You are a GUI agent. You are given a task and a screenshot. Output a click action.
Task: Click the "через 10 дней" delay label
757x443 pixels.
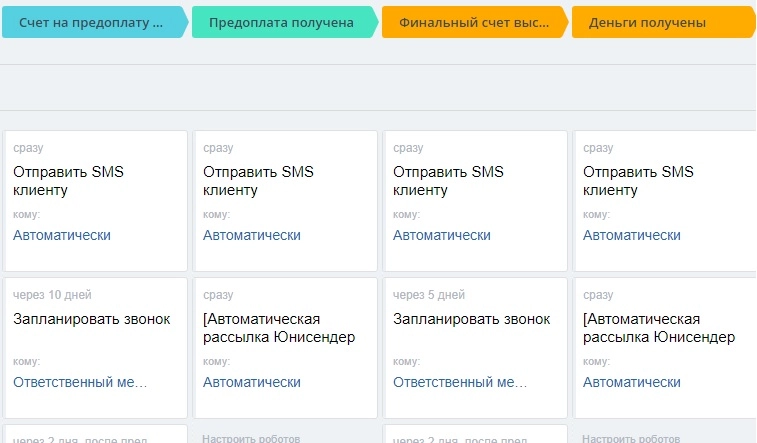tap(52, 295)
